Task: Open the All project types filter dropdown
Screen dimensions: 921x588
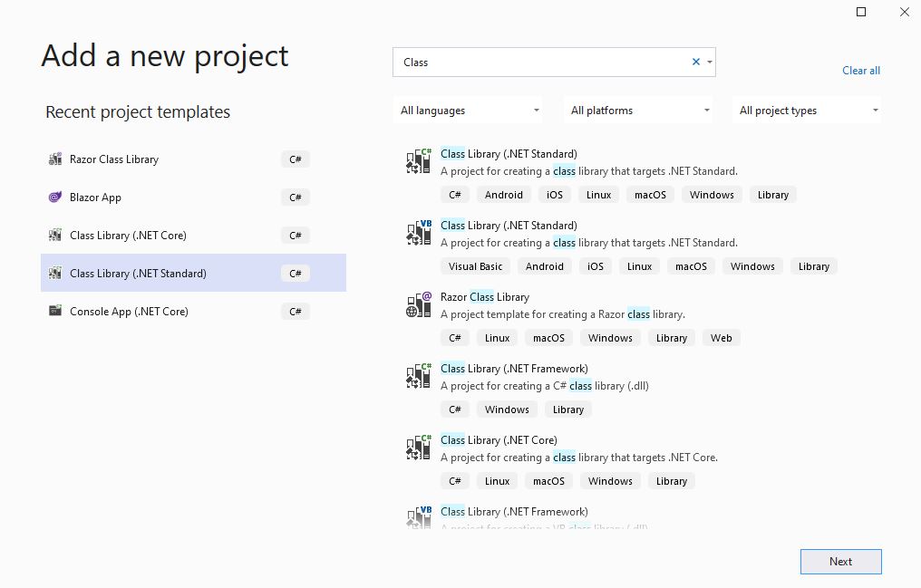Action: (x=807, y=111)
